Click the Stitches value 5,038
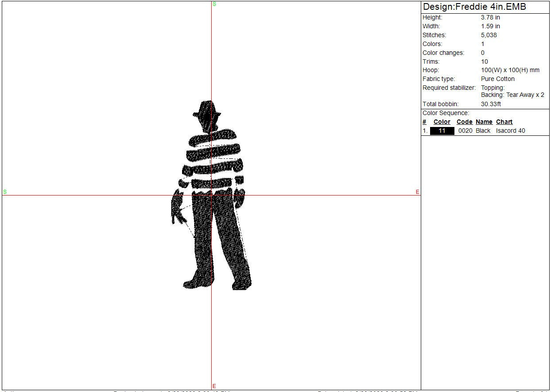This screenshot has width=551, height=392. pos(489,35)
